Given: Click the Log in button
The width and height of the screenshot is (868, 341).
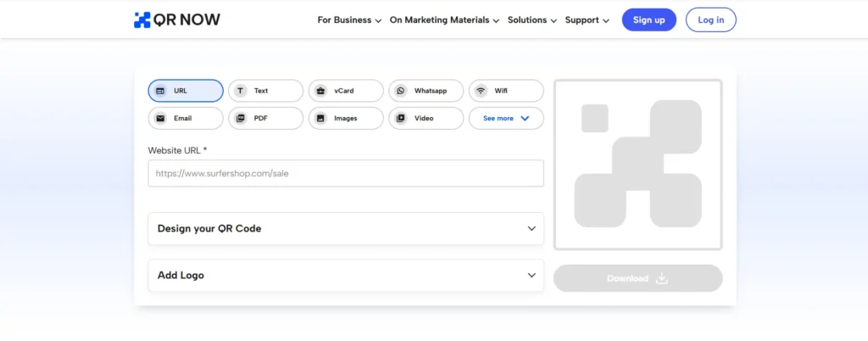Looking at the screenshot, I should coord(710,20).
